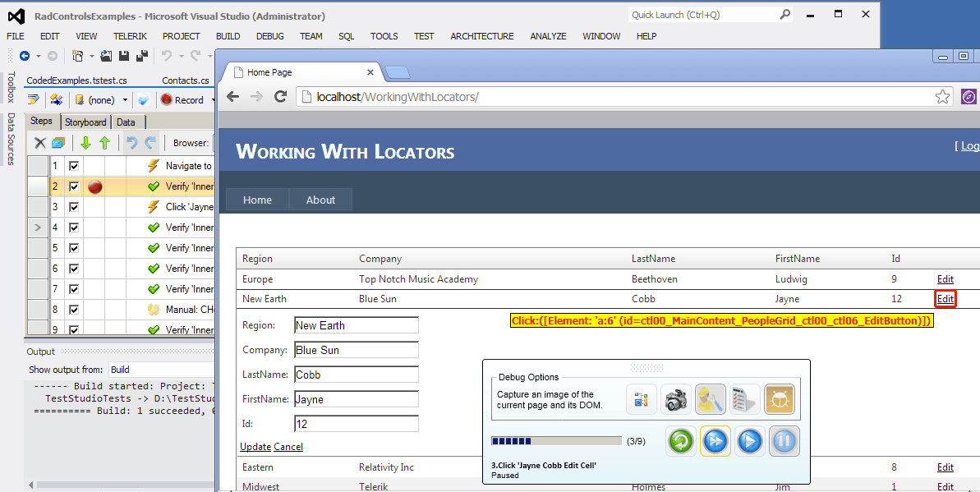Click the light blue gem icon before Record
Image resolution: width=980 pixels, height=492 pixels.
coord(143,99)
